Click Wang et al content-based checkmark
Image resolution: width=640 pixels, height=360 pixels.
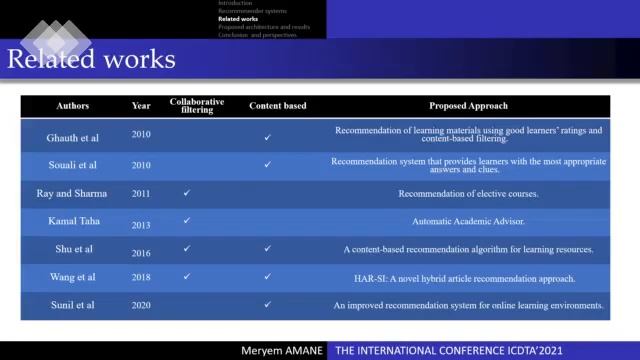(x=267, y=276)
